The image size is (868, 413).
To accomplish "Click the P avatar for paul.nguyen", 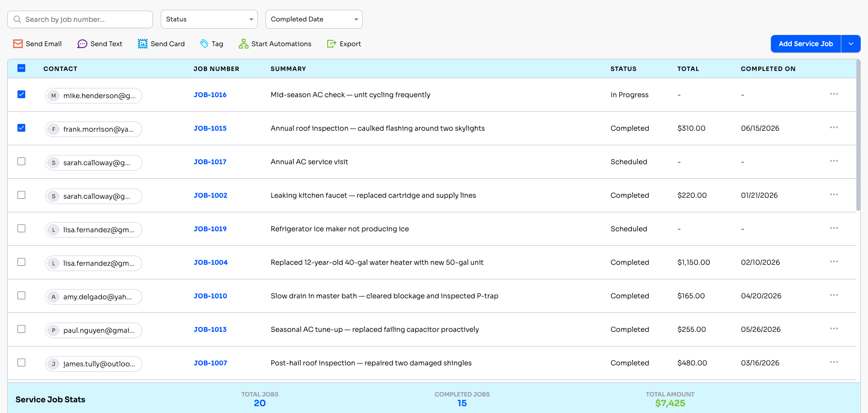I will click(53, 330).
